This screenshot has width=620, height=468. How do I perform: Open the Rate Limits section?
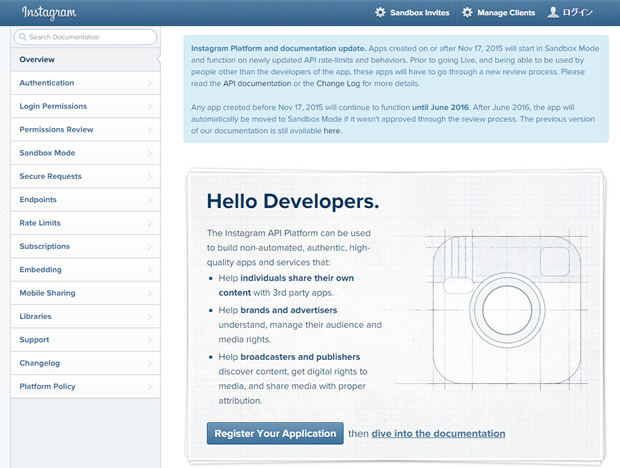tap(85, 223)
